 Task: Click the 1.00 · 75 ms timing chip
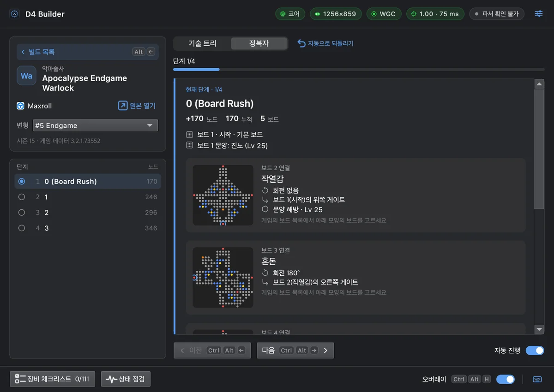pyautogui.click(x=435, y=14)
